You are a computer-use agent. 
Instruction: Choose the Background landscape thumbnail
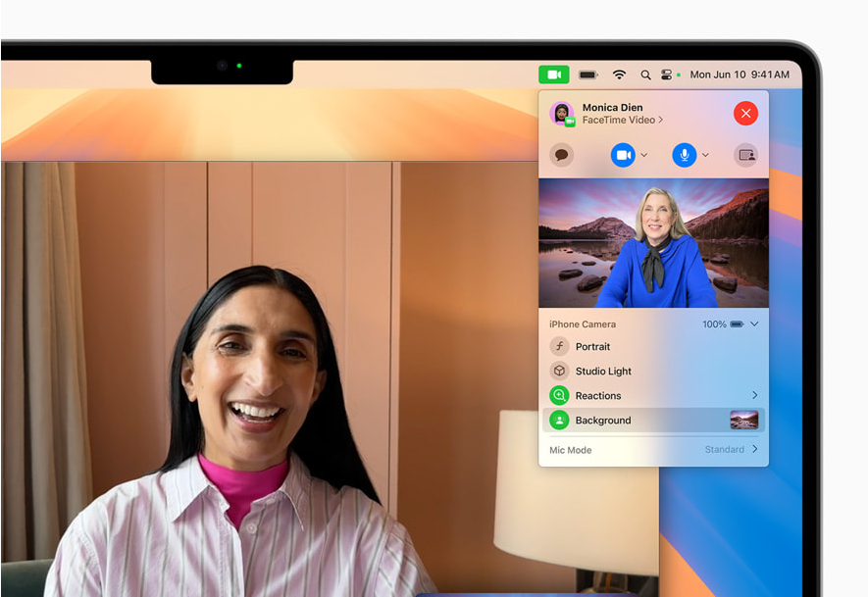pyautogui.click(x=744, y=420)
